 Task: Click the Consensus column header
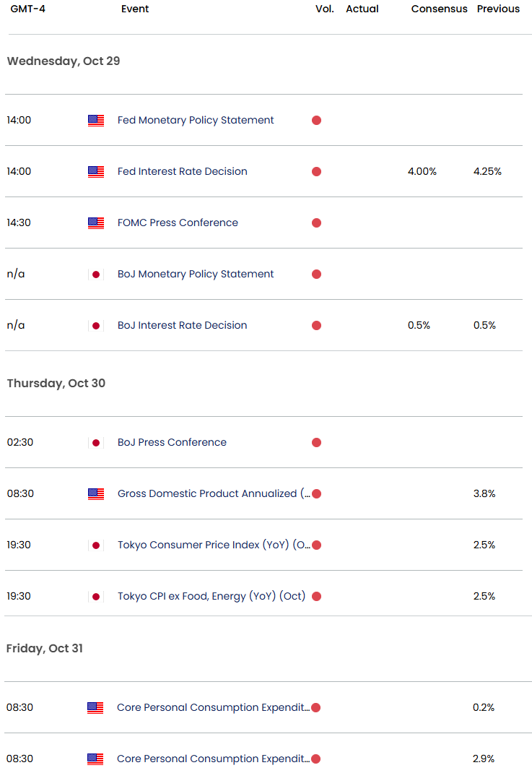click(437, 9)
